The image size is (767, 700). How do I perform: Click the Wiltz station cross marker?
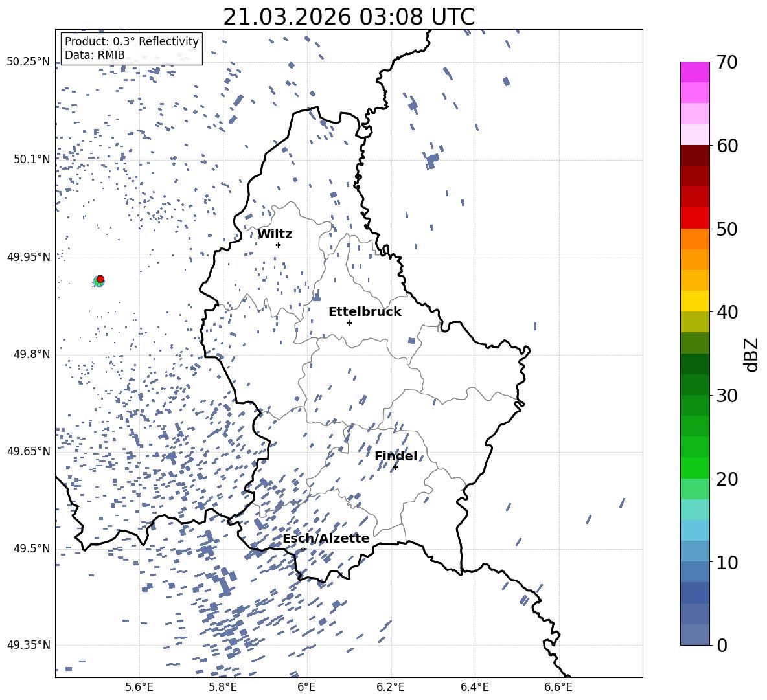click(x=279, y=245)
